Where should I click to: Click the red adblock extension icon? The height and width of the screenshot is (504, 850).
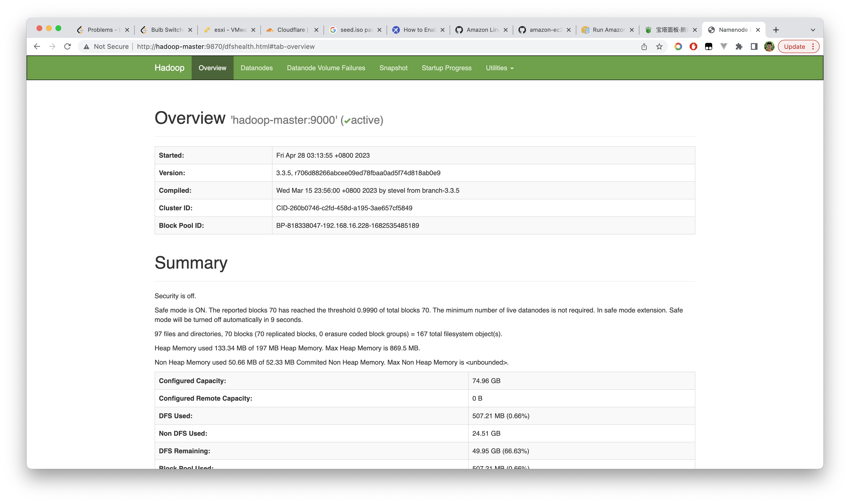pyautogui.click(x=693, y=46)
